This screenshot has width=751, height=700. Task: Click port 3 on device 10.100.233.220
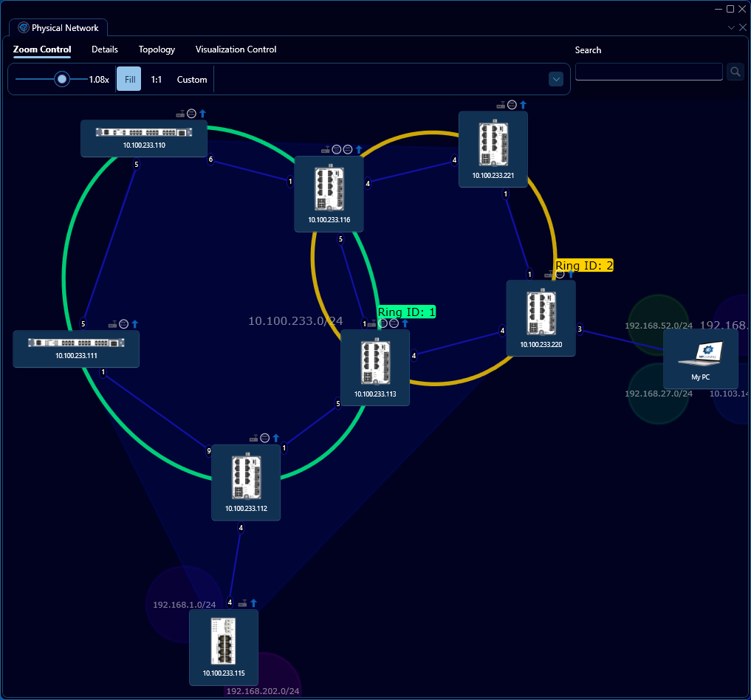[580, 329]
